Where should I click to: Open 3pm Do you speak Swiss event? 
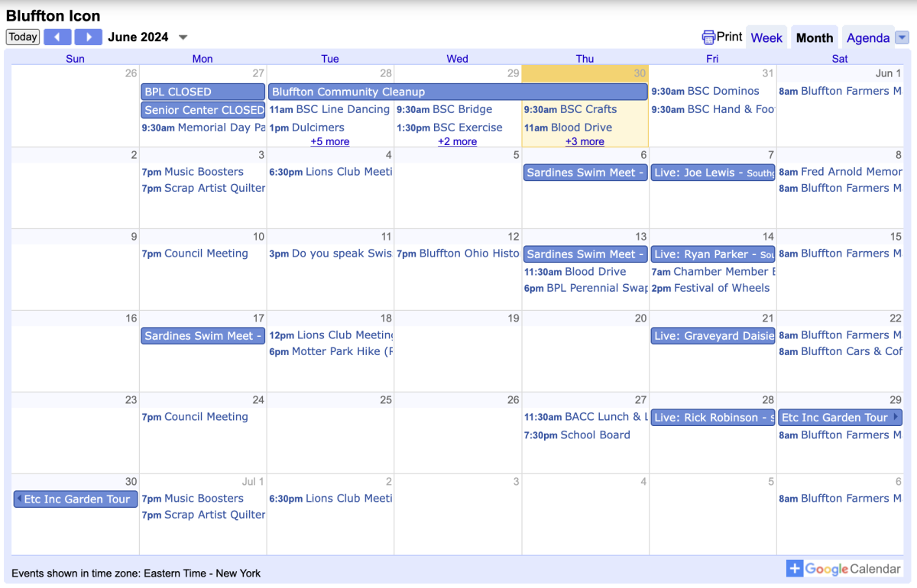click(x=330, y=254)
